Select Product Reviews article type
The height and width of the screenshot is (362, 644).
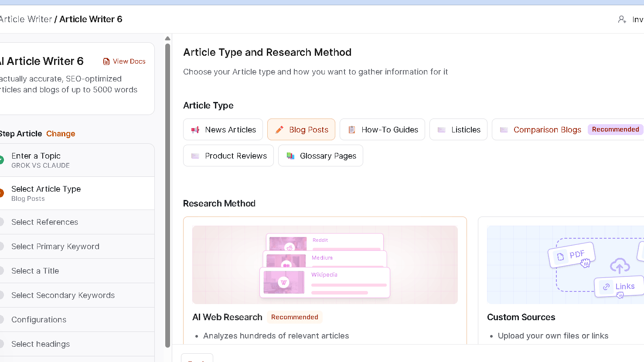pos(228,156)
